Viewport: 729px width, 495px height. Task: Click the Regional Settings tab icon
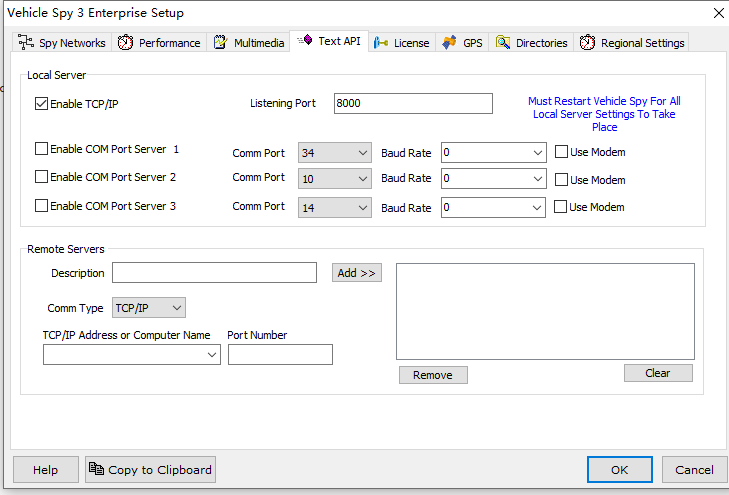(x=587, y=43)
